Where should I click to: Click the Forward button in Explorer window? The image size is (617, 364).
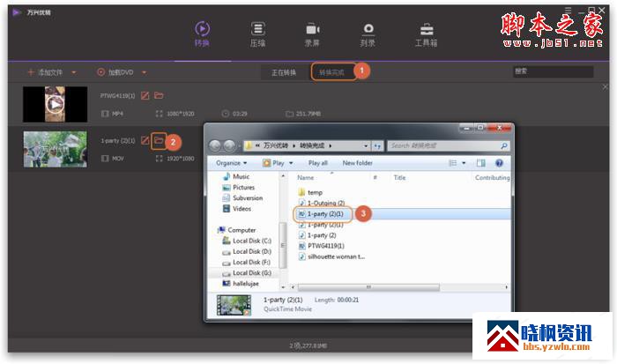[229, 146]
